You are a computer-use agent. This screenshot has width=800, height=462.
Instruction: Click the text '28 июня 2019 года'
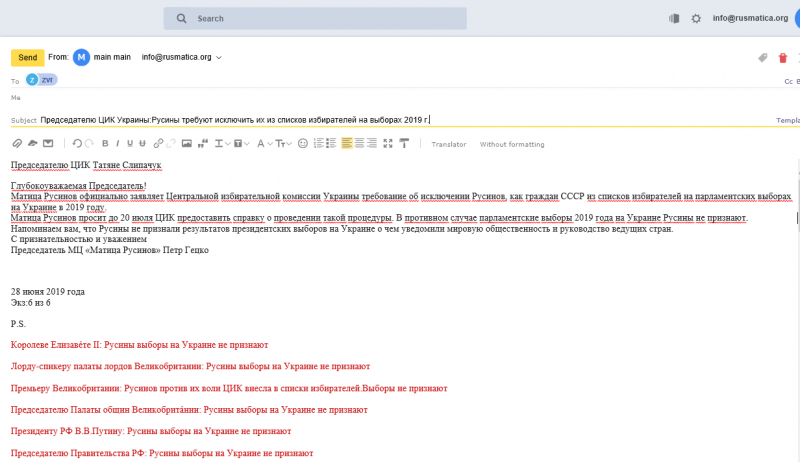(x=48, y=292)
